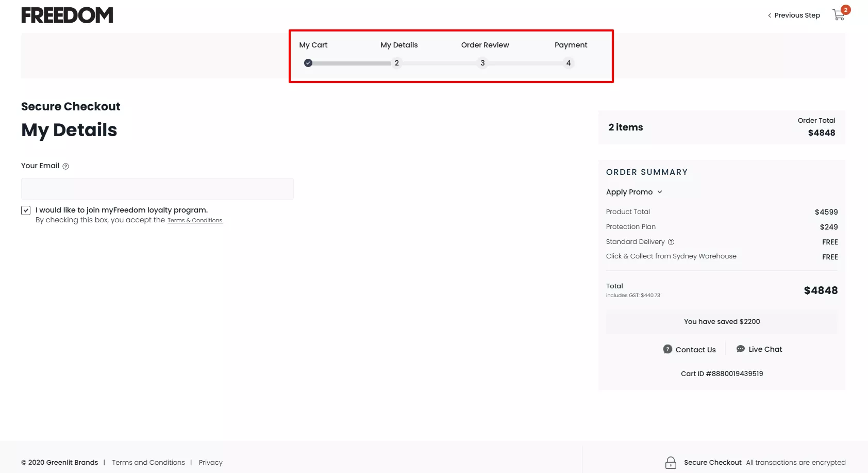Click the completed My Cart step checkmark
The image size is (868, 473).
[x=308, y=63]
